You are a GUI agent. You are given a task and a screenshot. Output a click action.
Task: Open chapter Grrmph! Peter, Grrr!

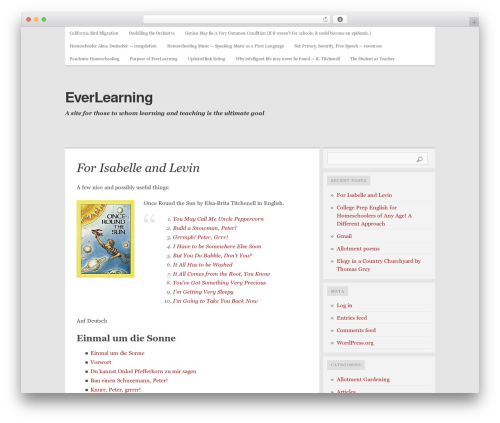coord(200,237)
